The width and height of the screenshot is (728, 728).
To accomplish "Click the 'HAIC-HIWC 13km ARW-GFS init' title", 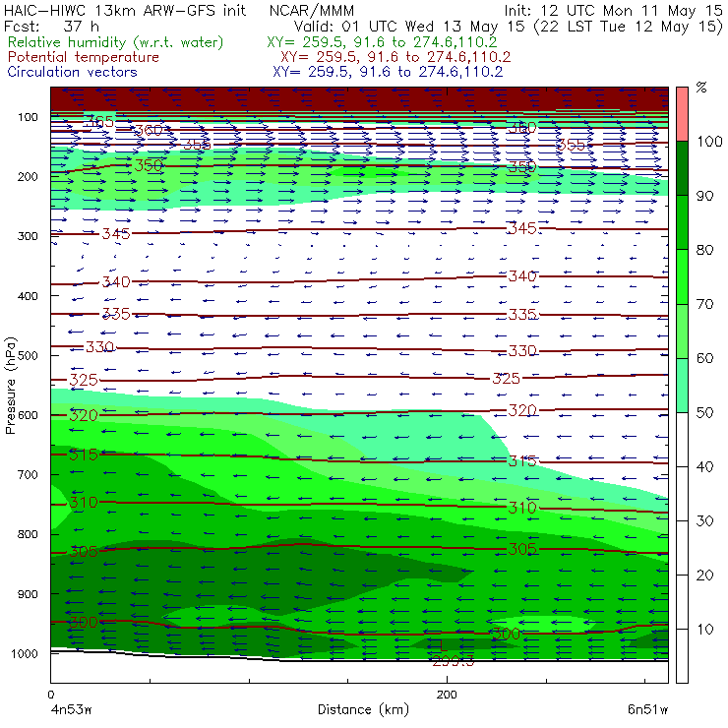I will pos(125,11).
